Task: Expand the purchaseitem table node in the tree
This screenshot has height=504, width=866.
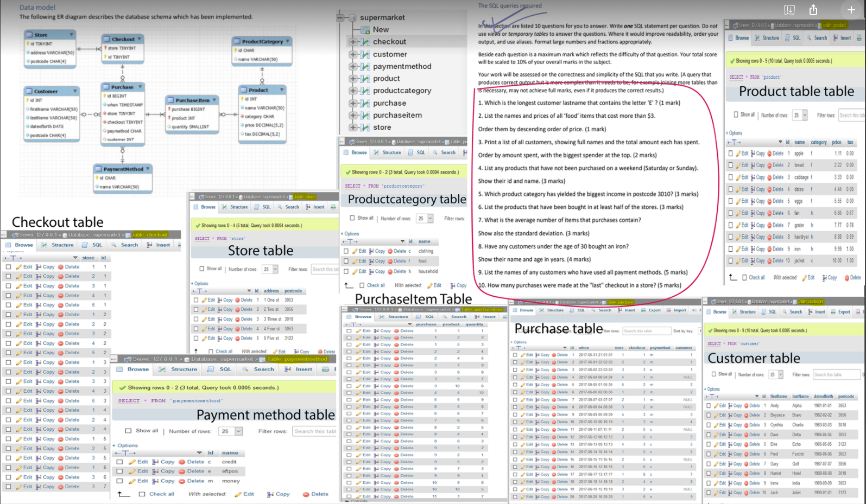Action: 352,115
